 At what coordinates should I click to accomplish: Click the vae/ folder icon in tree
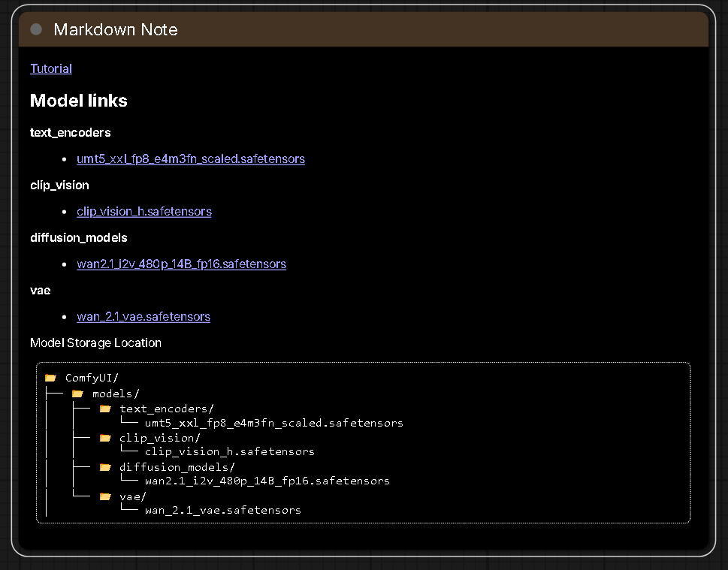pos(105,496)
